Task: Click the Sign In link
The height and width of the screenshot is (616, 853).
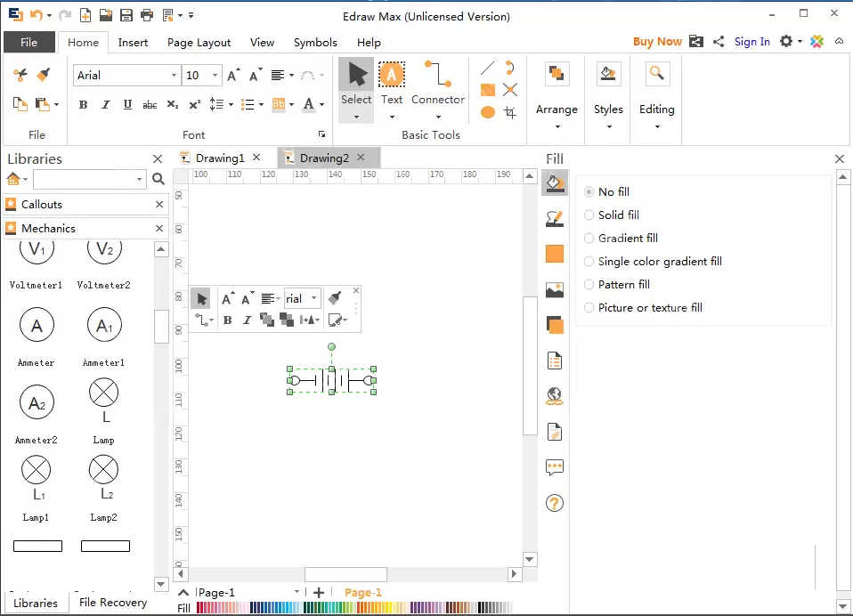Action: click(x=752, y=41)
